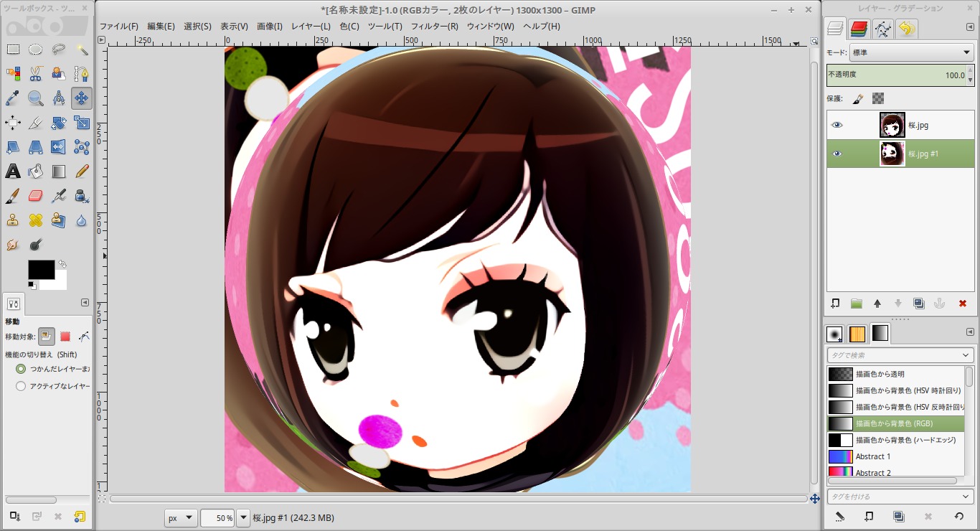Select the Airbrush tool

pyautogui.click(x=59, y=196)
